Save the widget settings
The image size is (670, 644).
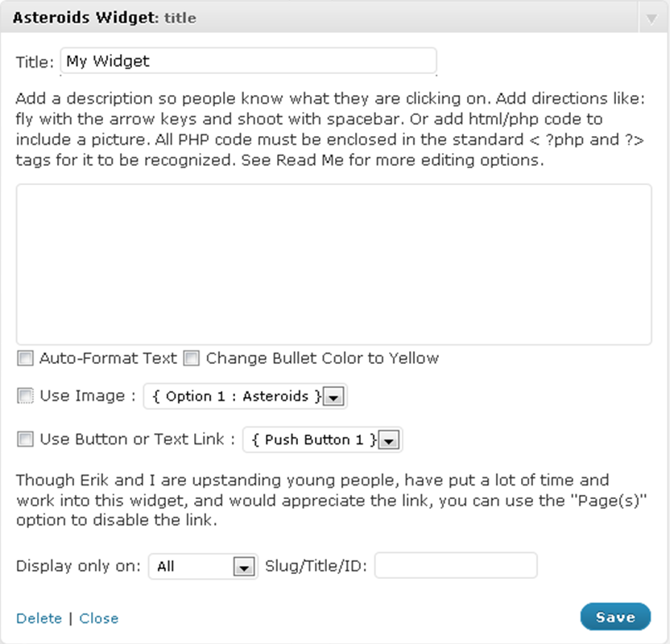615,617
